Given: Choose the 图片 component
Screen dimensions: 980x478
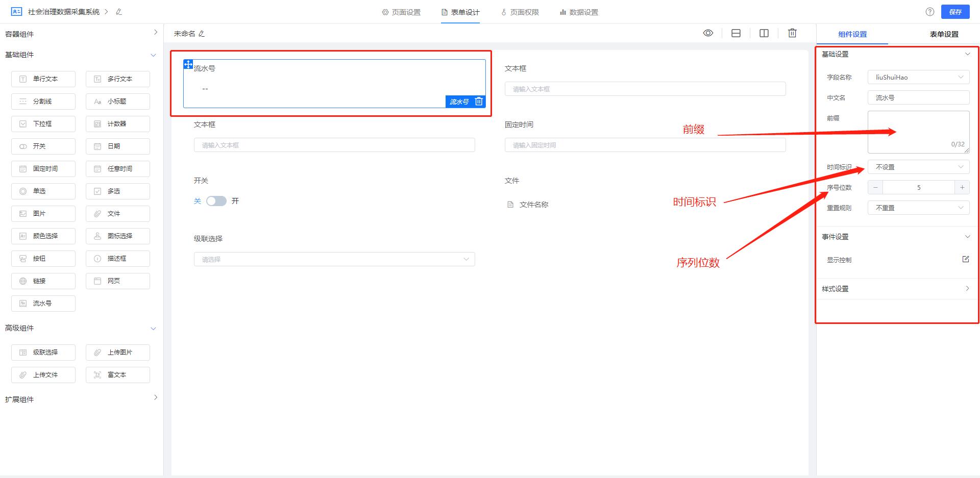Looking at the screenshot, I should (43, 214).
